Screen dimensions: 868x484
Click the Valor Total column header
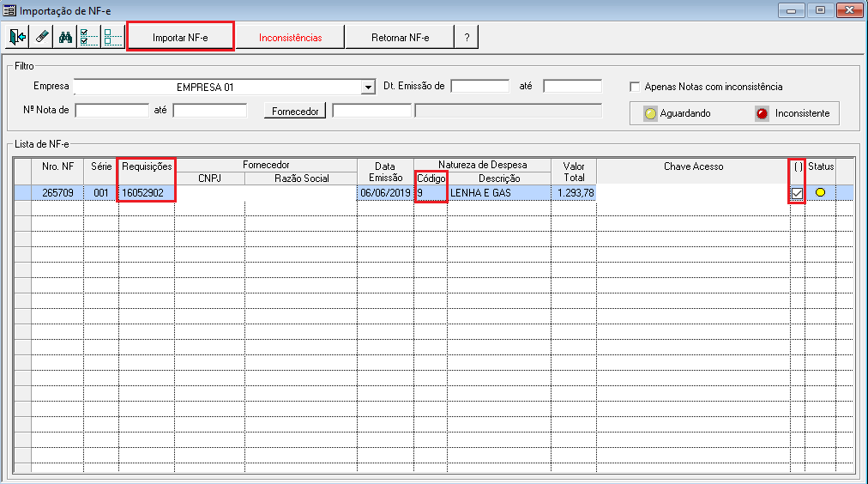574,172
